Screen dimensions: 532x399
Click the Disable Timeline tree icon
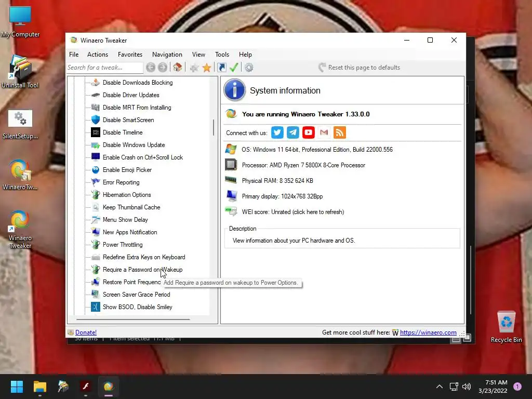(x=96, y=132)
